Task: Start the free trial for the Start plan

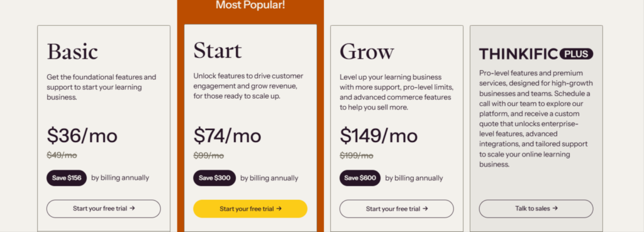Action: coord(250,209)
